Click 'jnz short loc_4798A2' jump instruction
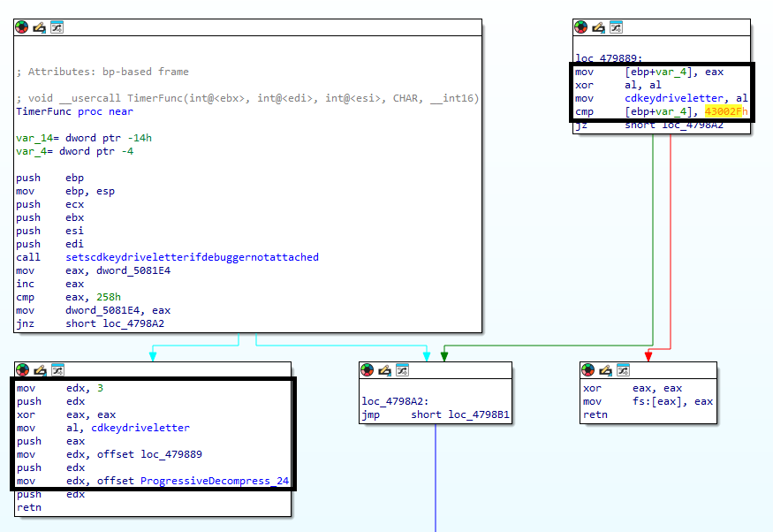Screen dimensions: 773x532 point(90,324)
